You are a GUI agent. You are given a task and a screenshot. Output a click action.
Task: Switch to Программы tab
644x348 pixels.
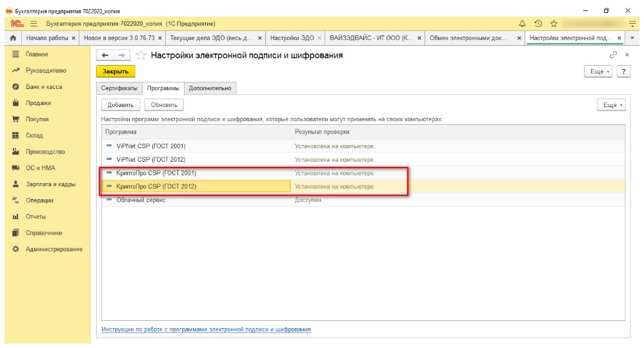tap(163, 88)
